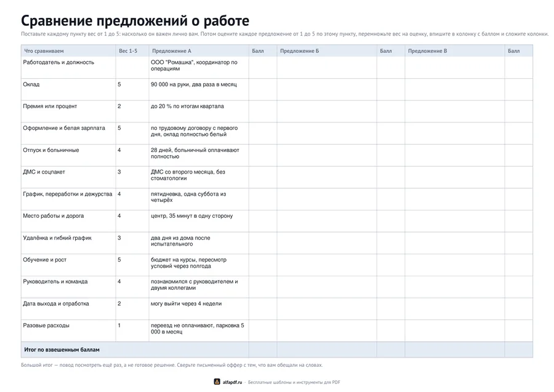Image resolution: width=554 pixels, height=392 pixels.
Task: Click the 'Итог по взвешенным баллам' total row
Action: click(277, 350)
